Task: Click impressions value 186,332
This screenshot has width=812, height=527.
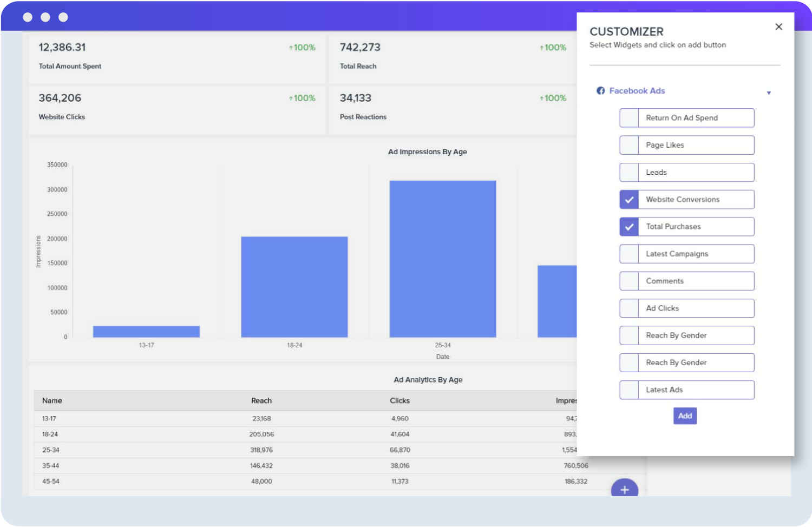Action: [x=576, y=482]
